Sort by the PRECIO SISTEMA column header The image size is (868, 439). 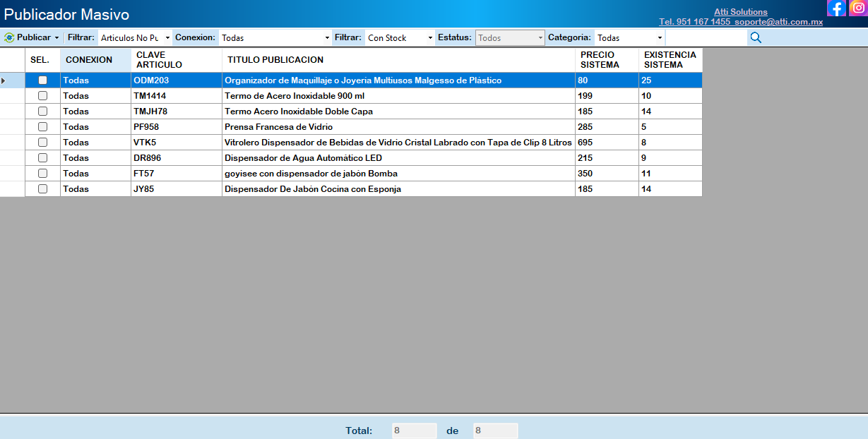tap(606, 60)
